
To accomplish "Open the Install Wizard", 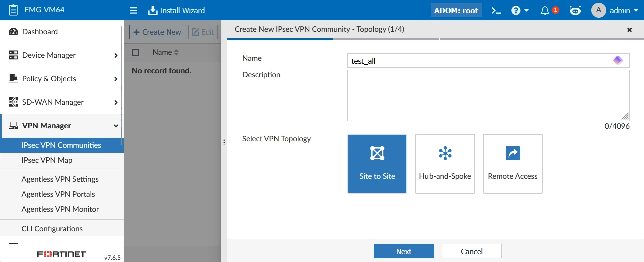I will (176, 10).
